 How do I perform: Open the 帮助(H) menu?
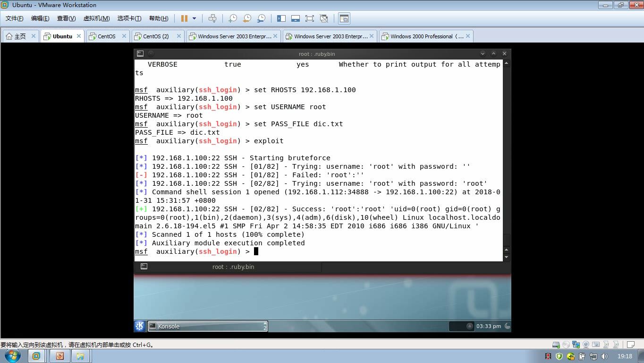click(159, 18)
